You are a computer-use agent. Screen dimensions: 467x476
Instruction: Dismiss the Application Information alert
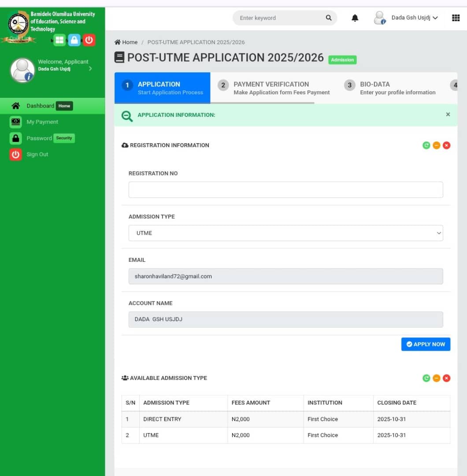(448, 114)
